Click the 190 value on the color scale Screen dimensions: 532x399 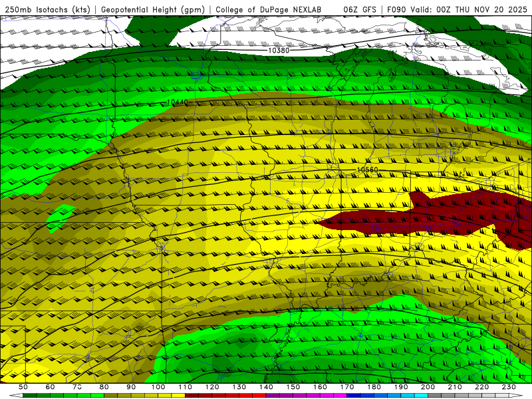click(x=401, y=387)
